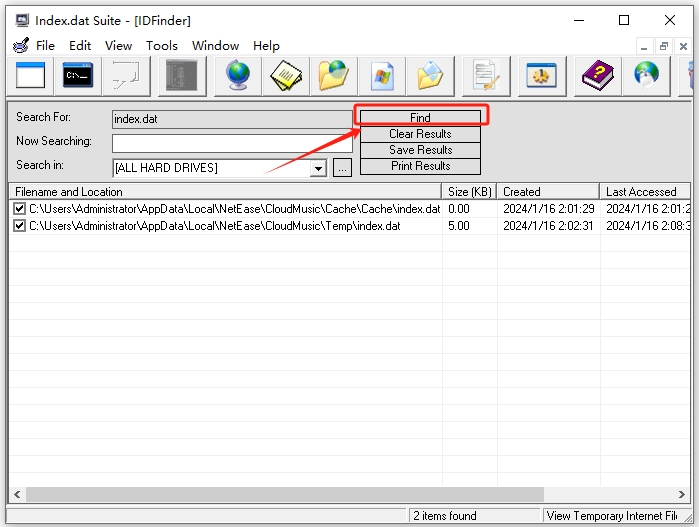The width and height of the screenshot is (699, 527).
Task: Open the purple help book icon
Action: click(x=598, y=76)
